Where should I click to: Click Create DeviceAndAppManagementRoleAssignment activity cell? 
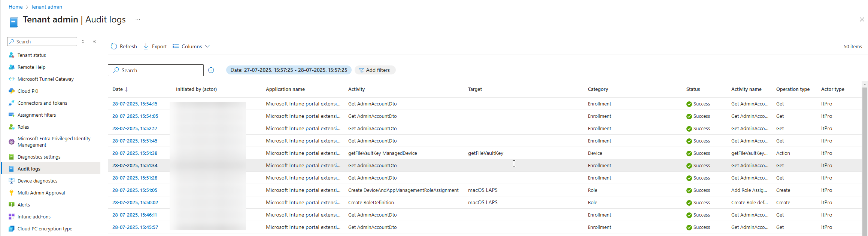(x=403, y=190)
